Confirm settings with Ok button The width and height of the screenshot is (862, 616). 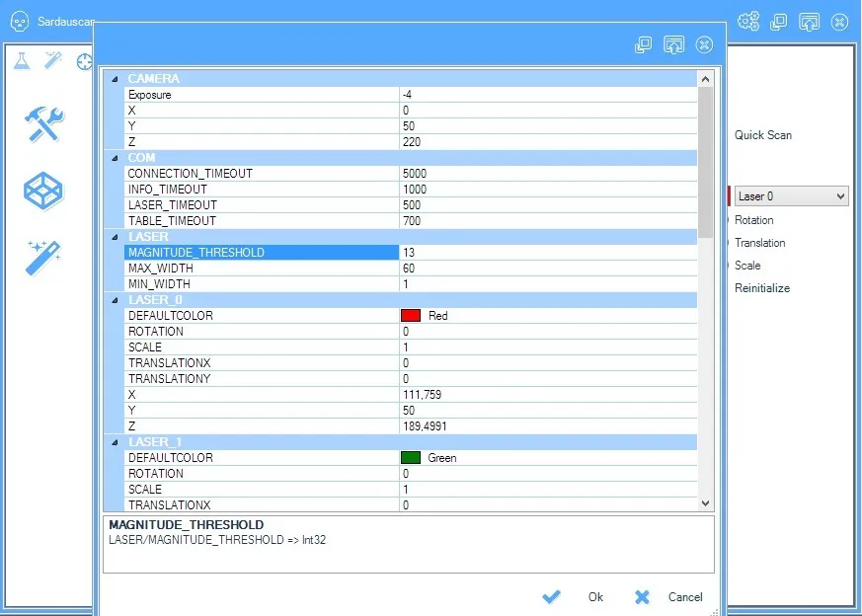[595, 597]
